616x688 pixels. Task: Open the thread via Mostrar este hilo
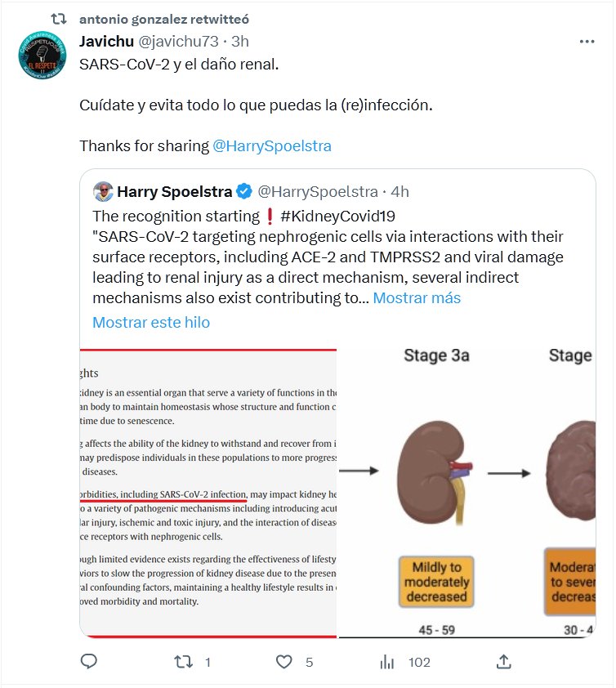click(151, 323)
